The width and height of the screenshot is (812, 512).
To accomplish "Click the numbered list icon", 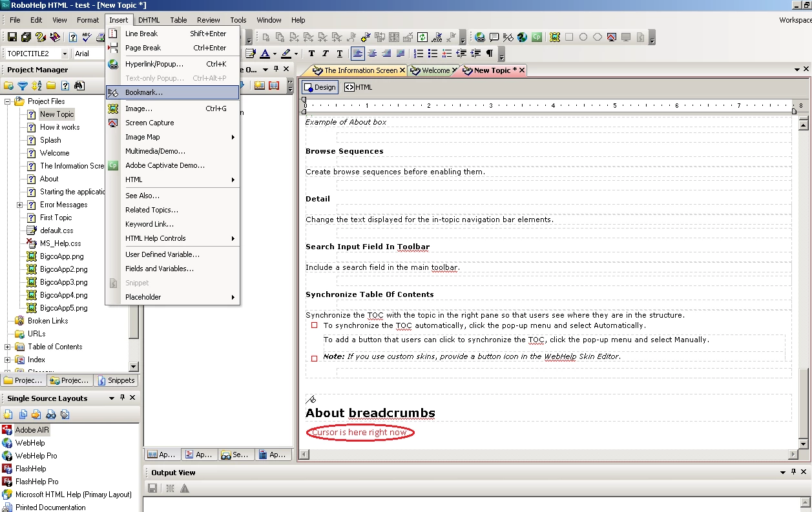I will click(419, 54).
